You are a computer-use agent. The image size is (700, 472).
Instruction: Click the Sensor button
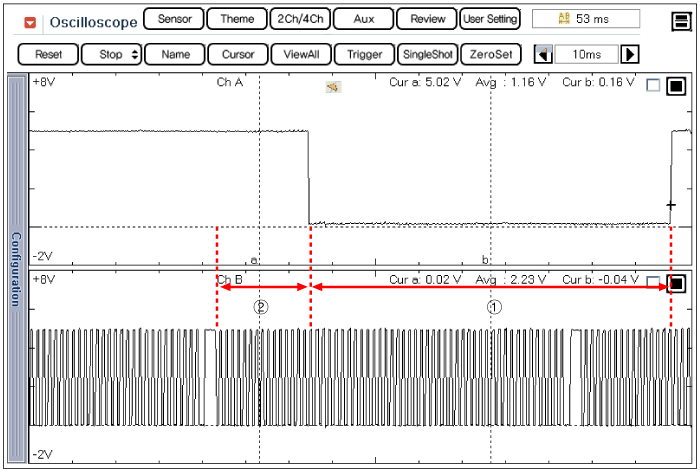(x=174, y=19)
